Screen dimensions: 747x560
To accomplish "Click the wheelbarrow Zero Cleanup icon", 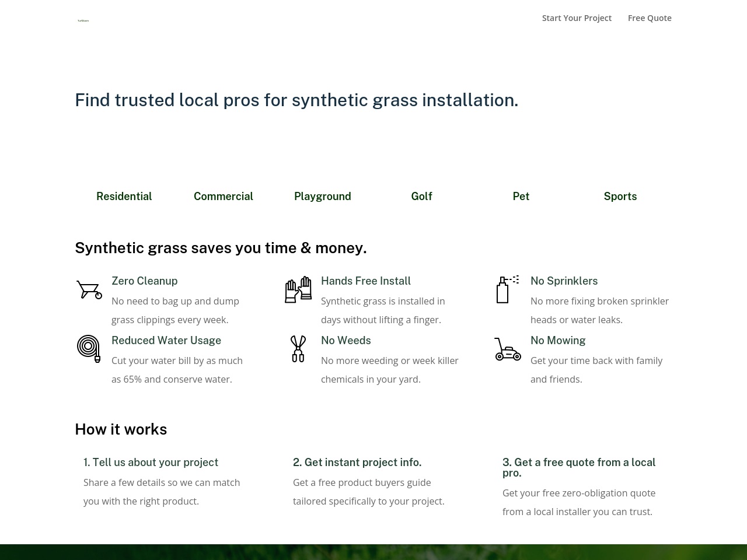I will pyautogui.click(x=89, y=289).
